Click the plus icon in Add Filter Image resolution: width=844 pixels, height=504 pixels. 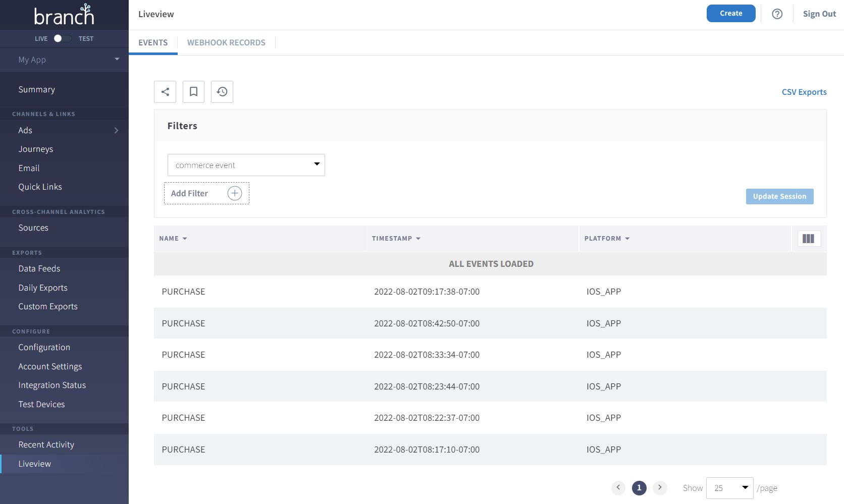[235, 193]
